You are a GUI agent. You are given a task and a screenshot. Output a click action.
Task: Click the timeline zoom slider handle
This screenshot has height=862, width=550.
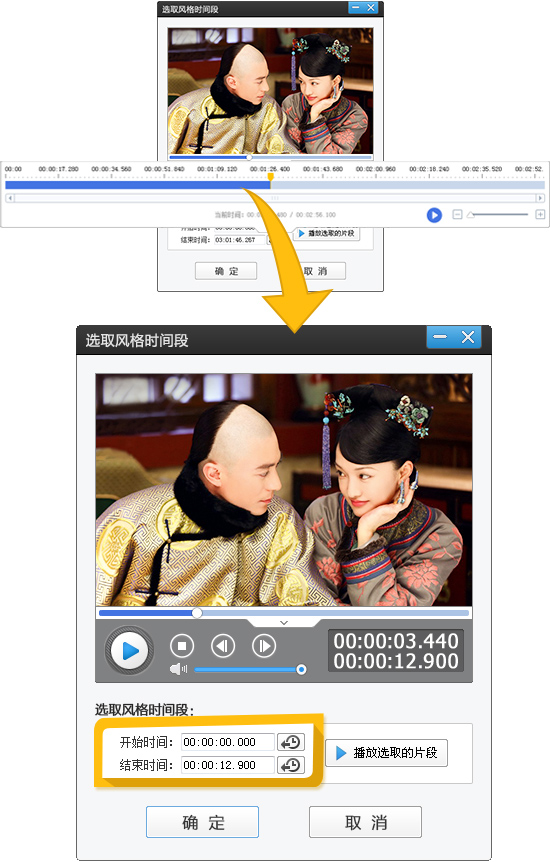tap(471, 215)
